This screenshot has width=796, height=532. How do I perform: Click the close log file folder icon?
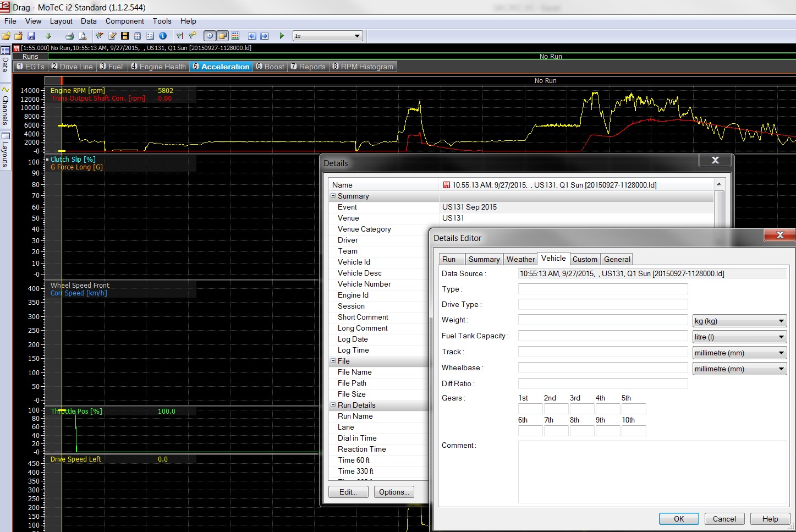click(19, 36)
